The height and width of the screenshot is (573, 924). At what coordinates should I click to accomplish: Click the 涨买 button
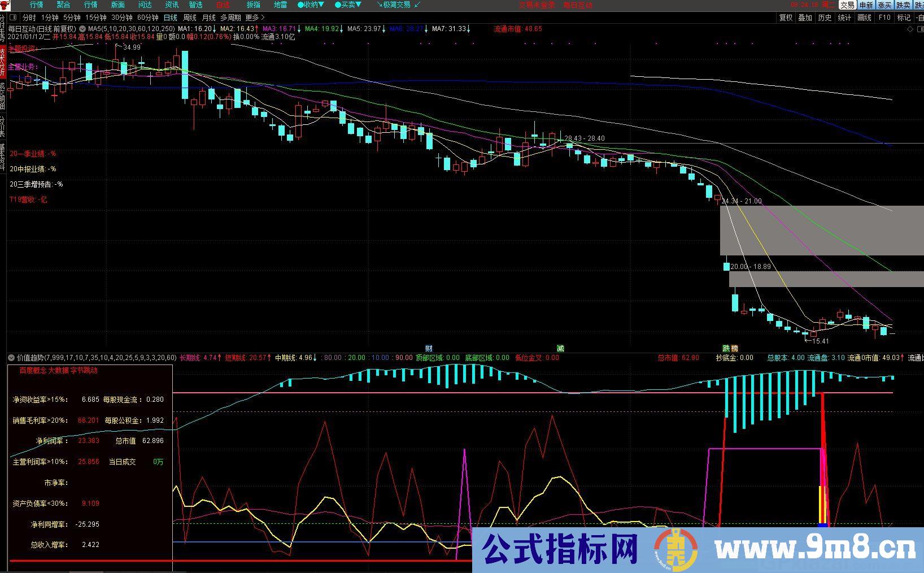tap(884, 5)
